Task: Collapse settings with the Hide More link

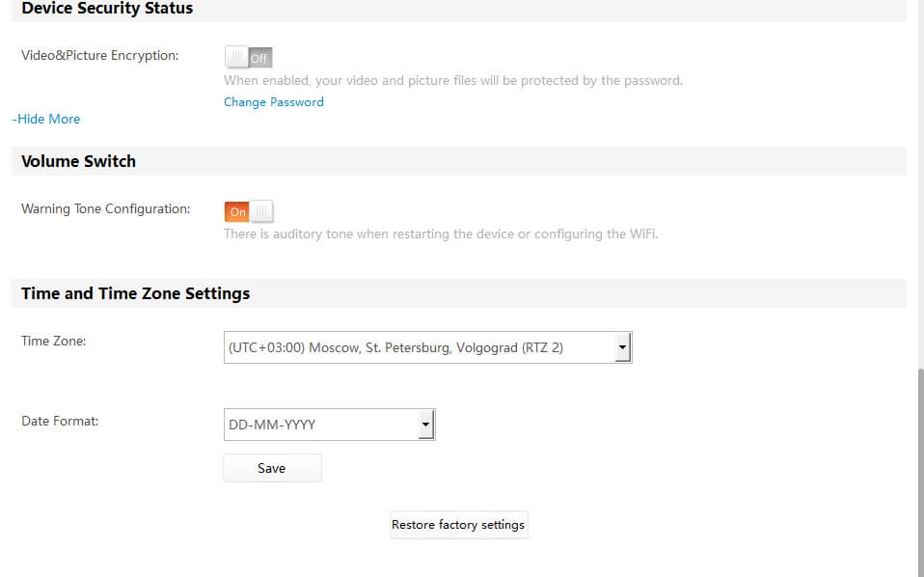Action: (x=46, y=120)
